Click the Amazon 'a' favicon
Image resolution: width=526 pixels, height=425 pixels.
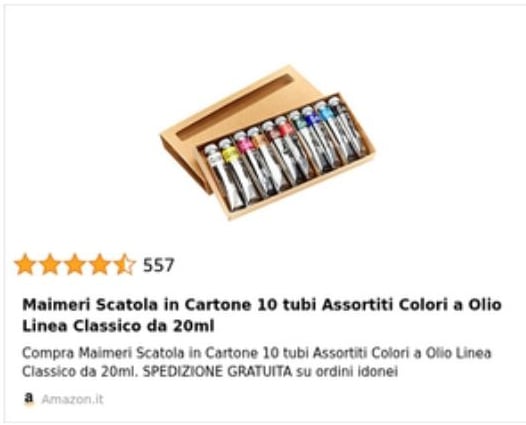30,399
